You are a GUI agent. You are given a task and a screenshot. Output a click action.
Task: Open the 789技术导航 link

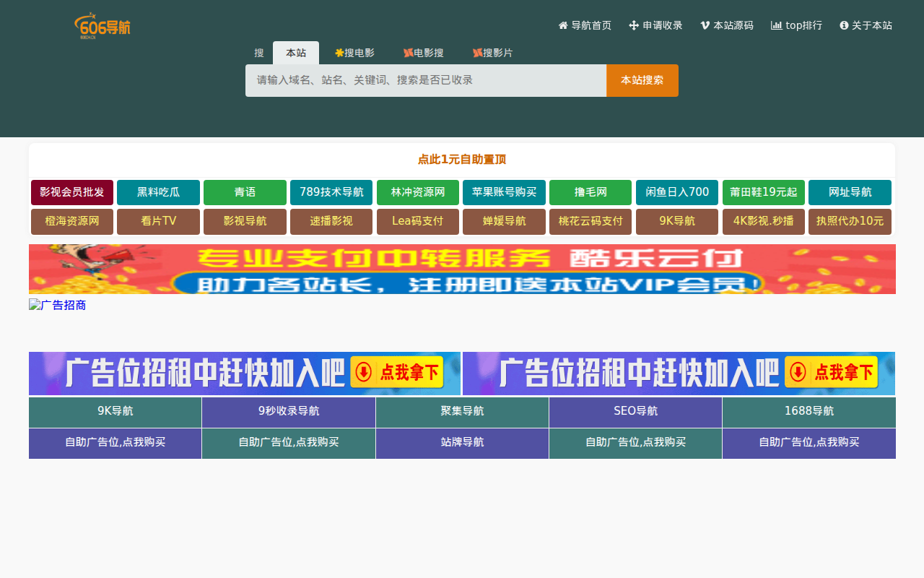331,192
